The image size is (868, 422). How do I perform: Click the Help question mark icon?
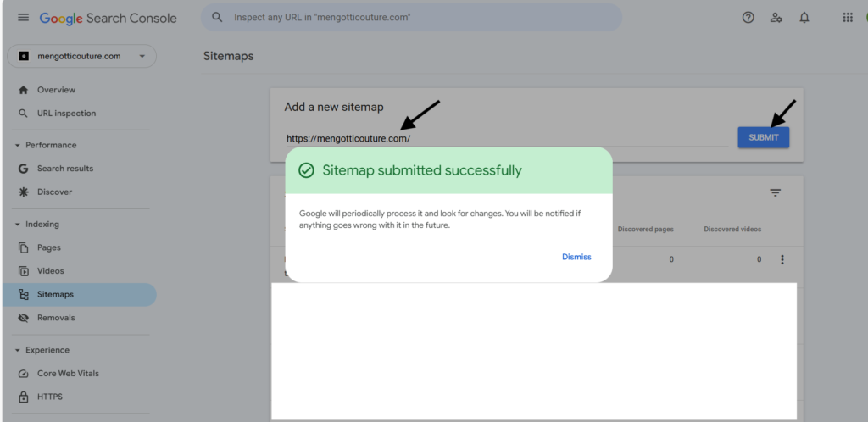click(x=748, y=18)
